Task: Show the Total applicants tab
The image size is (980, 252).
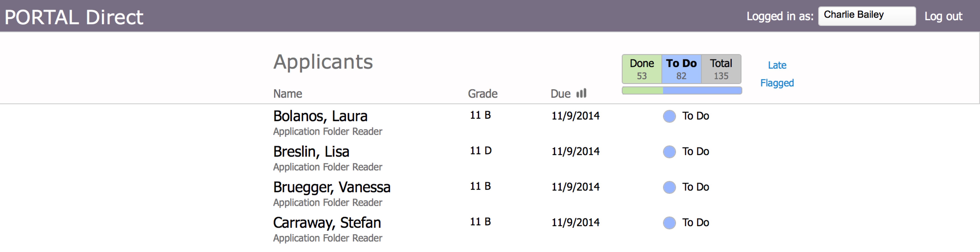Action: tap(721, 69)
